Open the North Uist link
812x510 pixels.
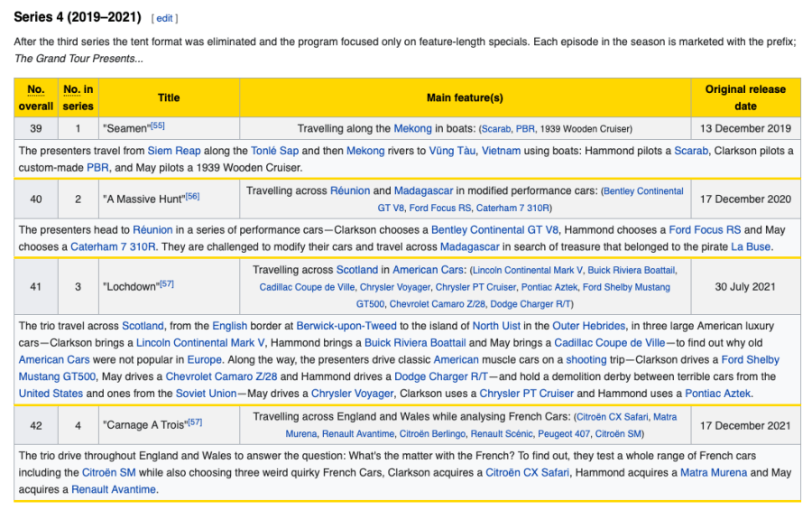(496, 326)
